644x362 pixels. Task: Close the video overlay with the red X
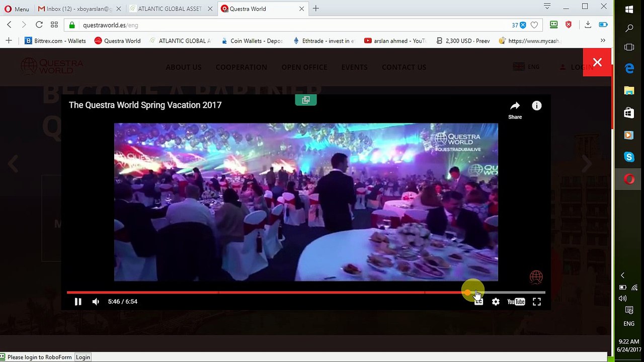tap(597, 62)
